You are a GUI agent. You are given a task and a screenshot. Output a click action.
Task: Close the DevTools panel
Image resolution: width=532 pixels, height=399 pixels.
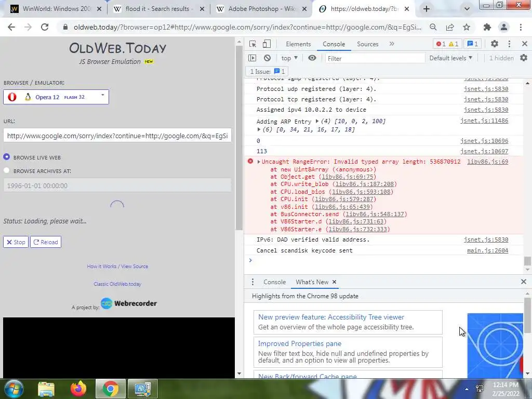(x=525, y=44)
